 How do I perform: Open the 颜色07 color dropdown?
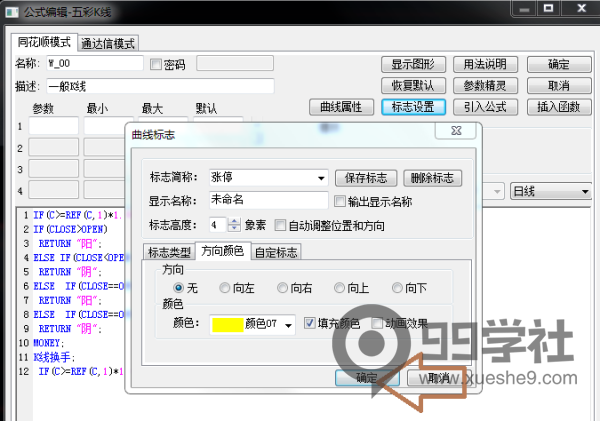coord(289,325)
